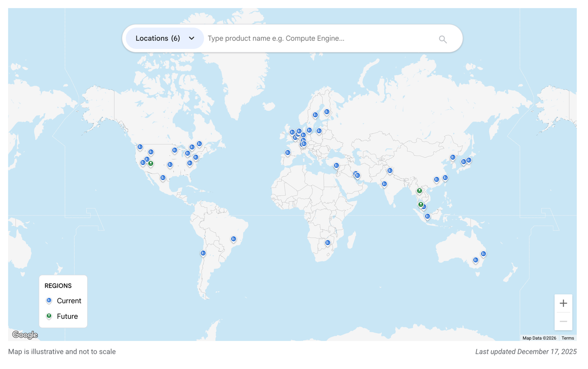
Task: Click the green future marker near Salt Lake region
Action: click(151, 163)
